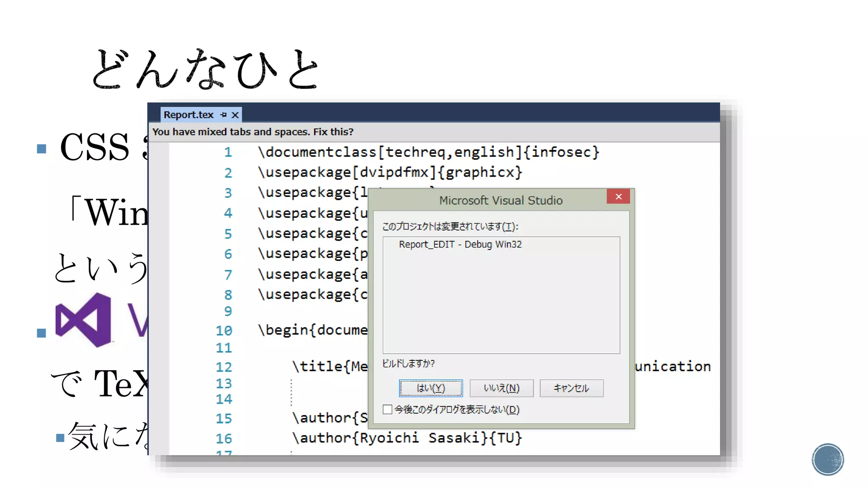Close the Report.tex tab

coord(235,115)
